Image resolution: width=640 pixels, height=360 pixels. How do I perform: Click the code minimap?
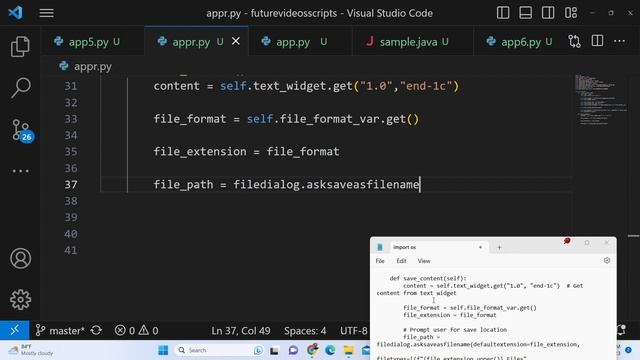pos(600,100)
